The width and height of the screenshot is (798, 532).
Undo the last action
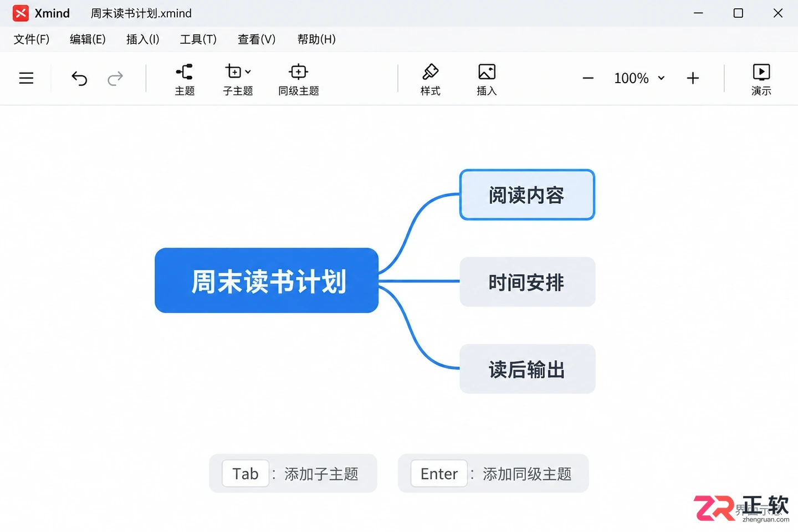[x=79, y=79]
